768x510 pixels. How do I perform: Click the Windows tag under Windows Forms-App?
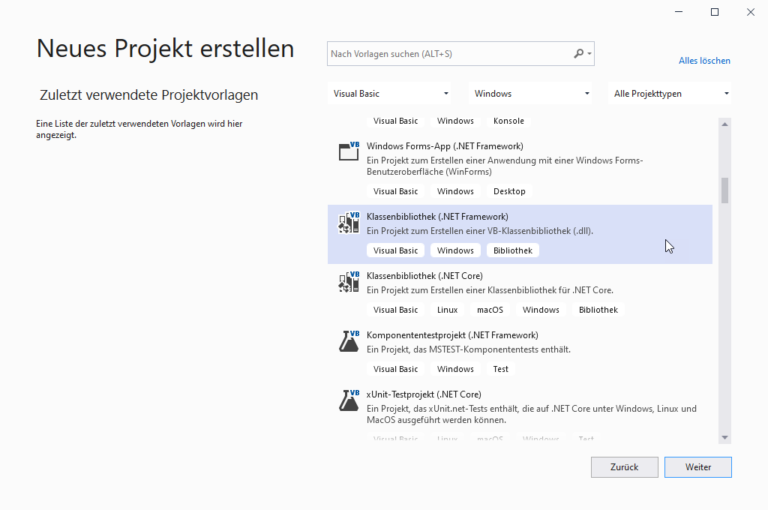click(x=455, y=192)
